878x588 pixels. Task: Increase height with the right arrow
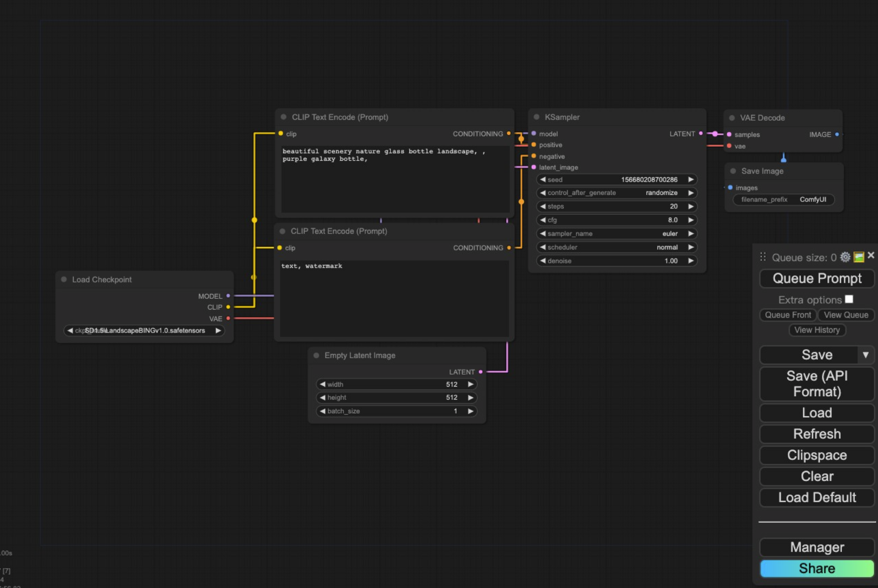coord(471,397)
